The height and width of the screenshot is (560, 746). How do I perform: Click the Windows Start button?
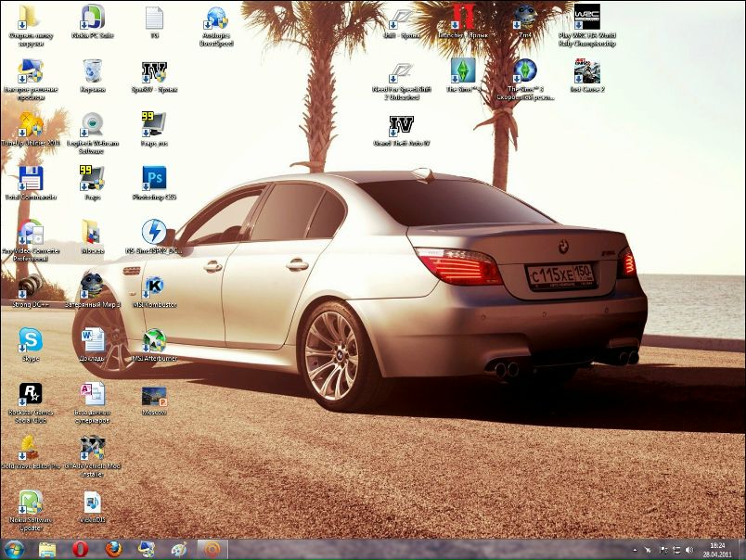[x=17, y=550]
